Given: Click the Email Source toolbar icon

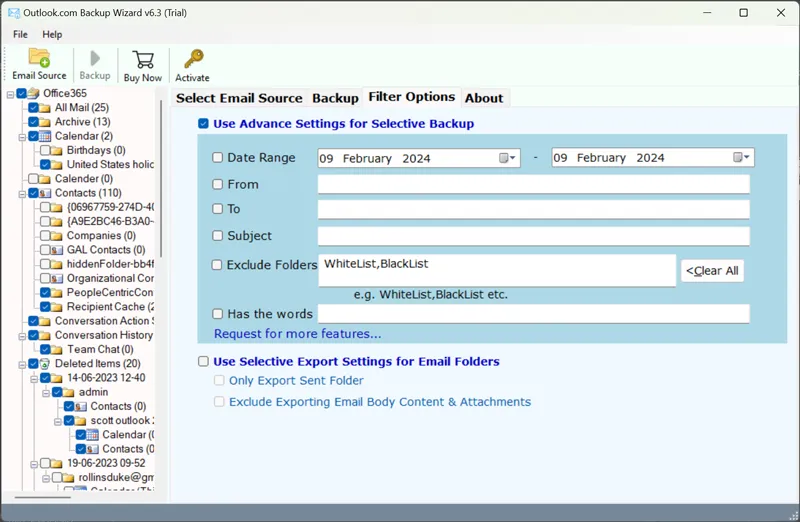Looking at the screenshot, I should (39, 58).
